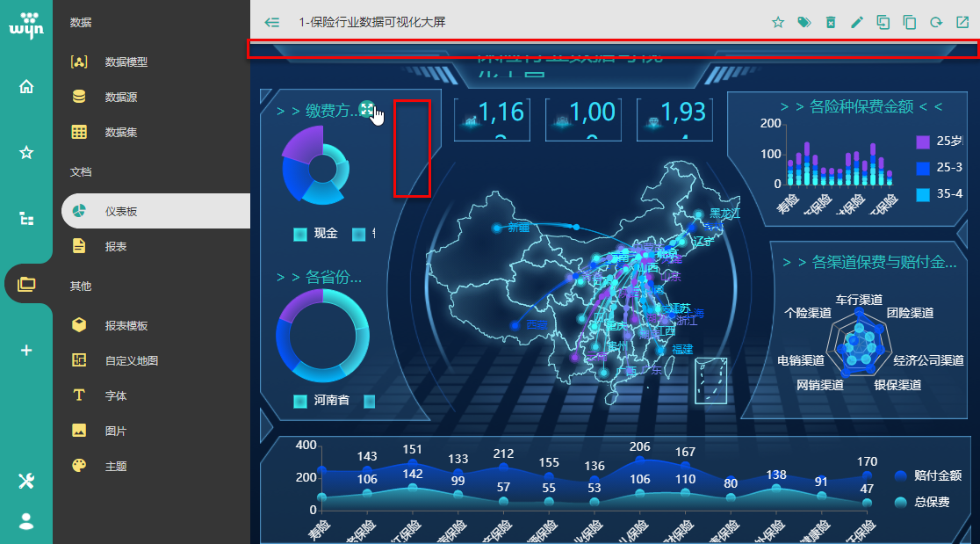Maximize the 缴费方 chart widget
The height and width of the screenshot is (544, 980).
click(x=367, y=110)
